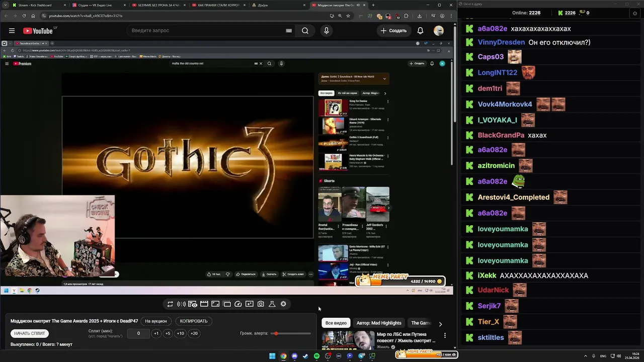This screenshot has height=362, width=644.
Task: Open the YouTube hamburger guide menu
Action: (x=12, y=31)
